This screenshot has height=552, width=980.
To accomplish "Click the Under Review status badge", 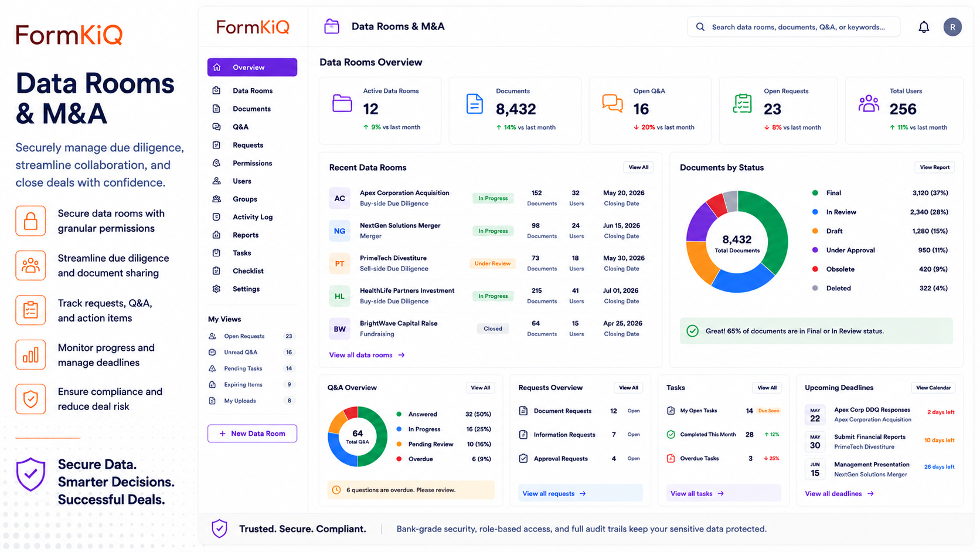I will [x=492, y=263].
